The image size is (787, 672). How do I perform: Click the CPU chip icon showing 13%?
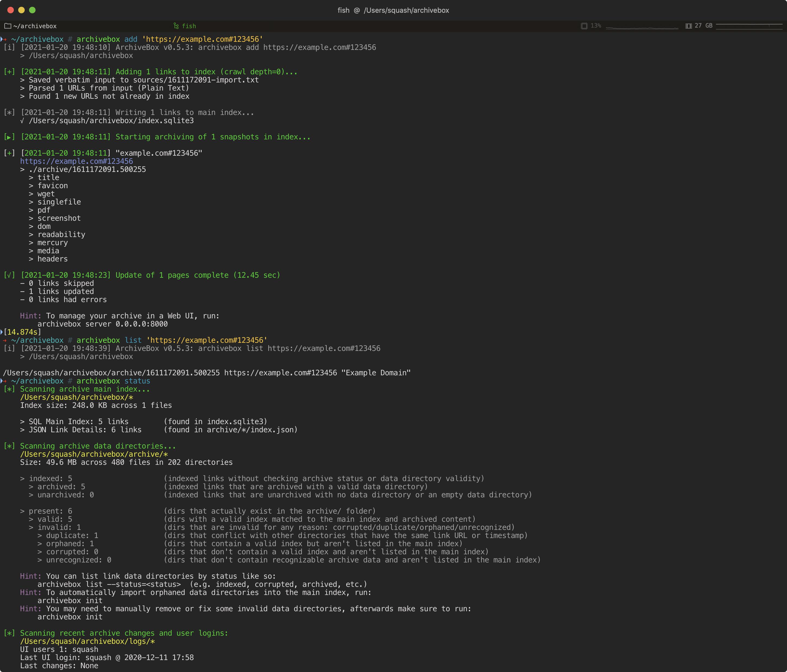584,26
